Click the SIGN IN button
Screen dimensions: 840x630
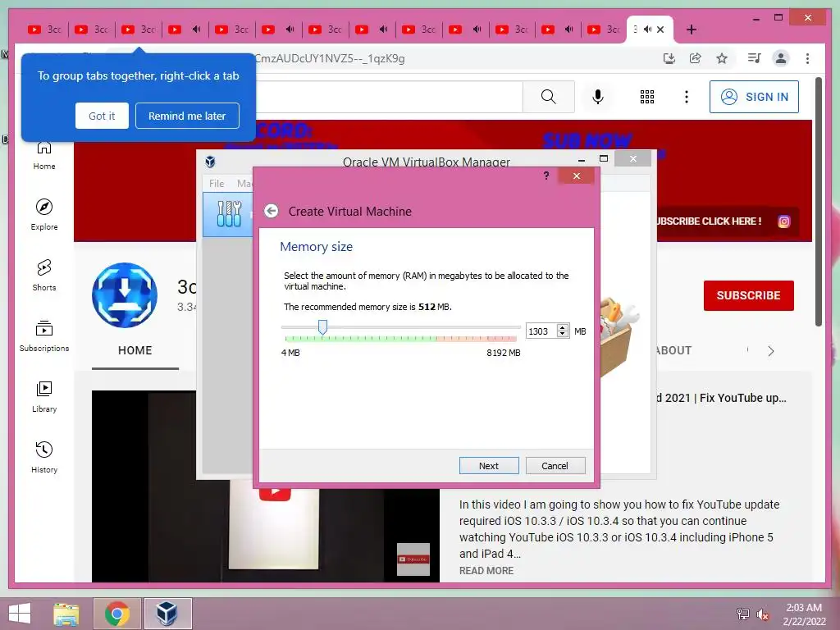754,97
